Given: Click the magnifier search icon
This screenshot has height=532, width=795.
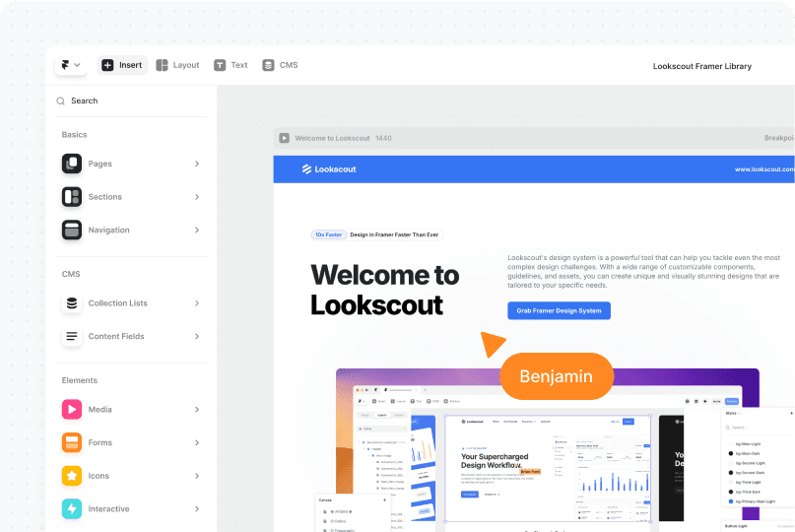Looking at the screenshot, I should click(61, 100).
